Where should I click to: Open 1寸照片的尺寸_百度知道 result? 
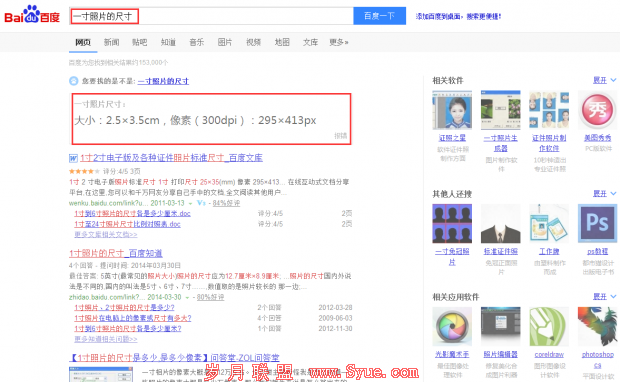pyautogui.click(x=115, y=253)
